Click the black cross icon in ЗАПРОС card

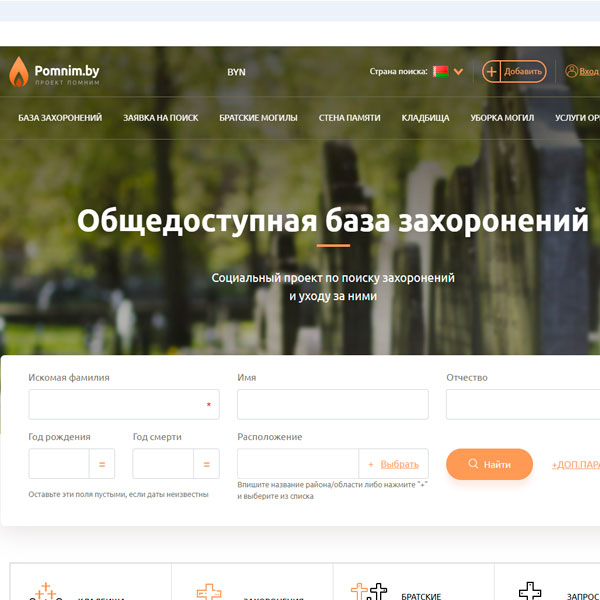click(x=530, y=591)
